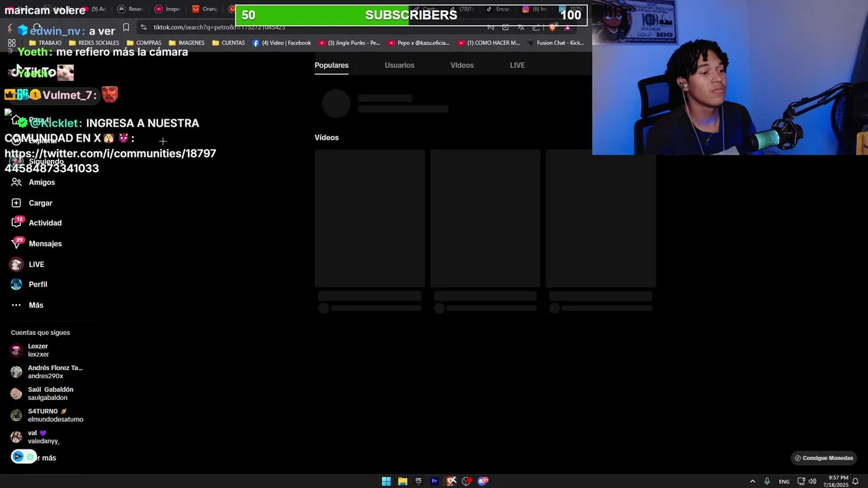The width and height of the screenshot is (868, 488).
Task: Click the taskbar microphone icon
Action: tap(767, 481)
